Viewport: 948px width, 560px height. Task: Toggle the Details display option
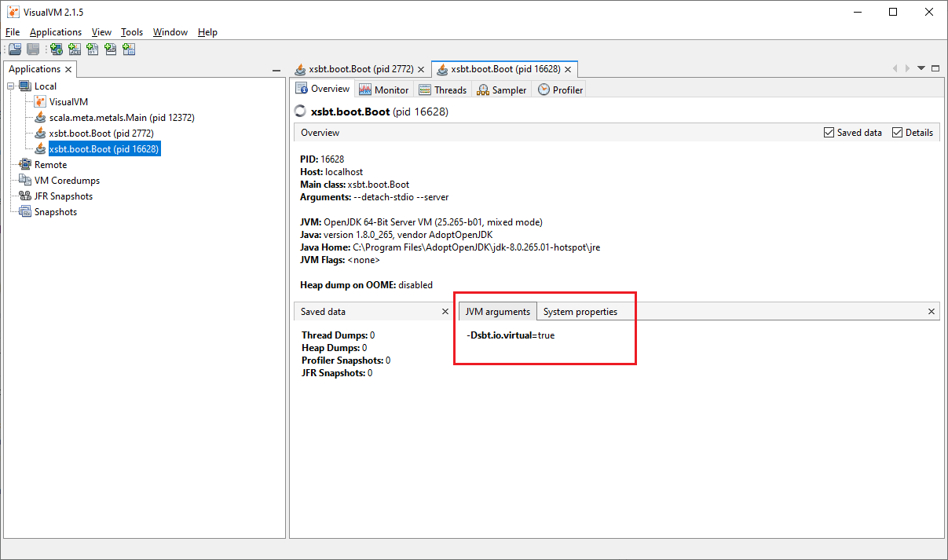[x=897, y=132]
